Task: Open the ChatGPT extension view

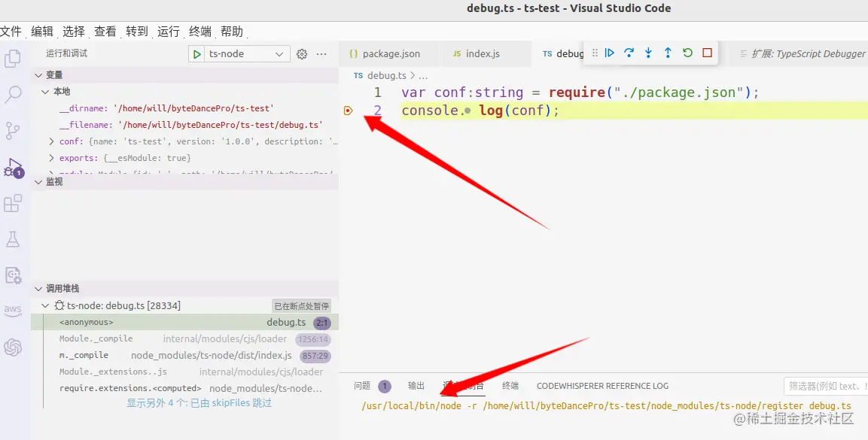Action: pyautogui.click(x=13, y=347)
